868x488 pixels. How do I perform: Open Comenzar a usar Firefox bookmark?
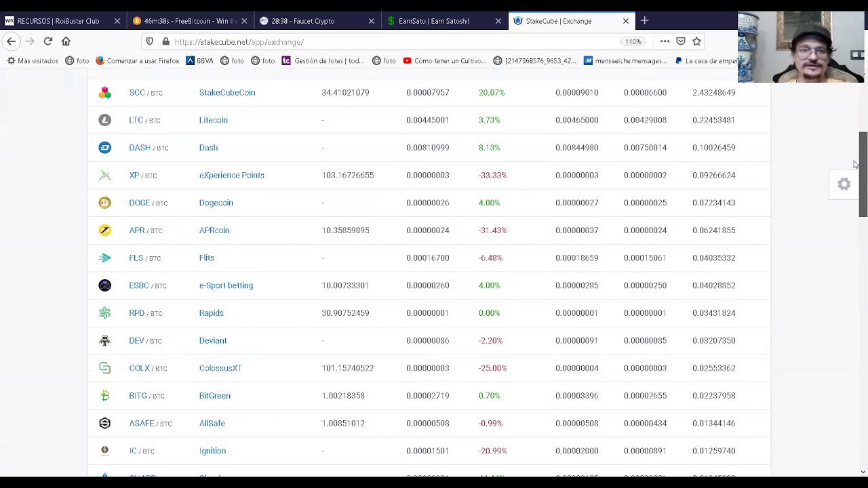(x=137, y=61)
